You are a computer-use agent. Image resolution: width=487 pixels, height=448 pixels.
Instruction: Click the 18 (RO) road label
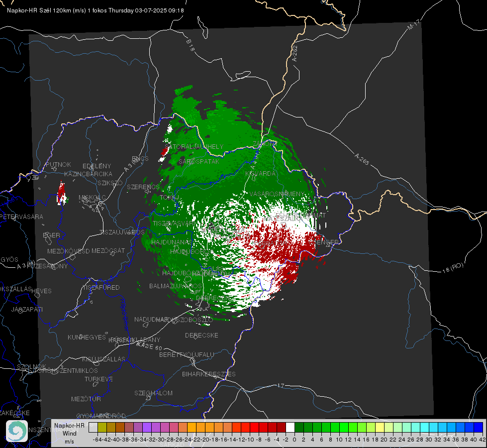click(x=453, y=268)
